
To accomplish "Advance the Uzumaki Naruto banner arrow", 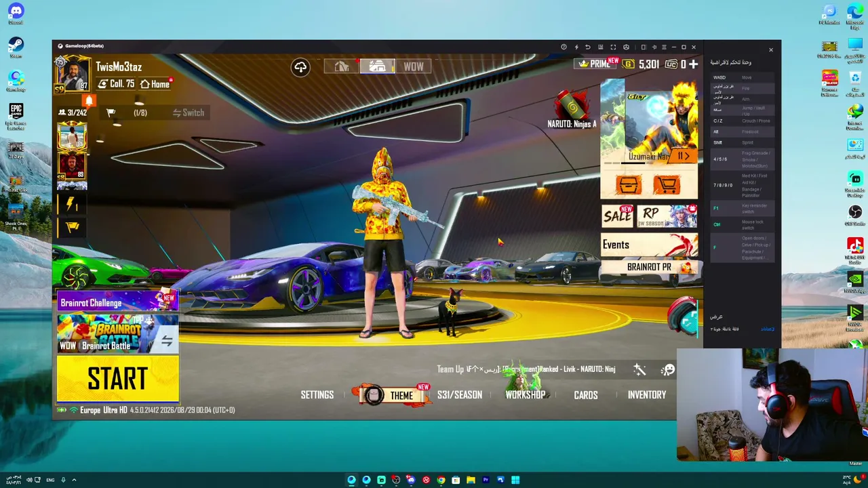I will (683, 156).
